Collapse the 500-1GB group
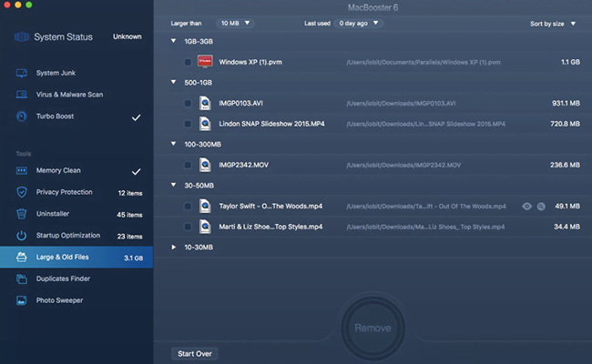Screen dimensions: 592x364 173,82
